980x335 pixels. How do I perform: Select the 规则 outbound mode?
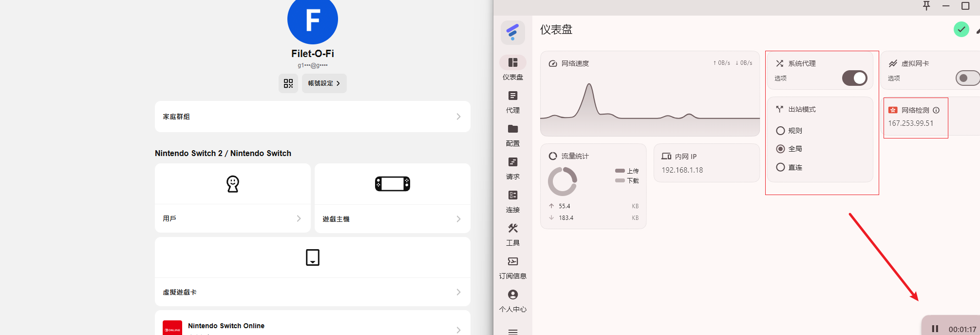point(780,131)
